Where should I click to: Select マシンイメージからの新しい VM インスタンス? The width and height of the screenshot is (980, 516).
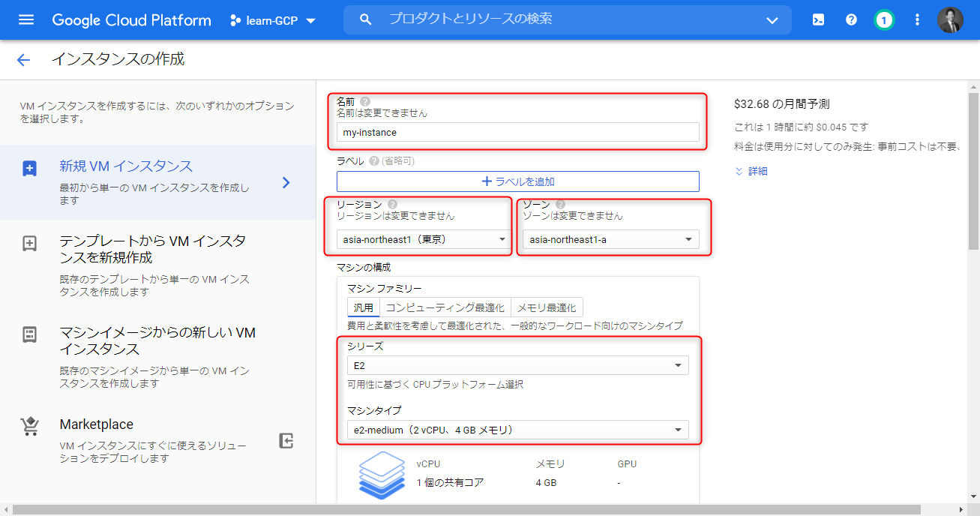point(157,357)
